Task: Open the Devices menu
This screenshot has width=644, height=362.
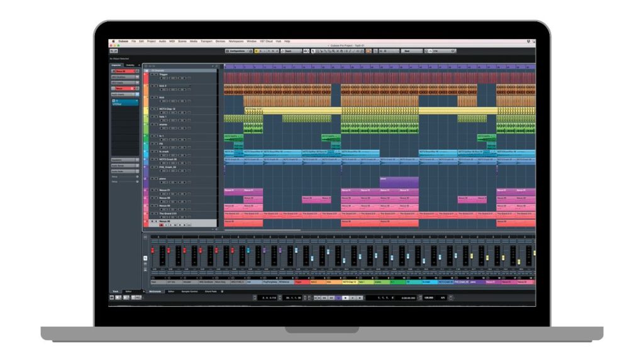Action: 221,41
